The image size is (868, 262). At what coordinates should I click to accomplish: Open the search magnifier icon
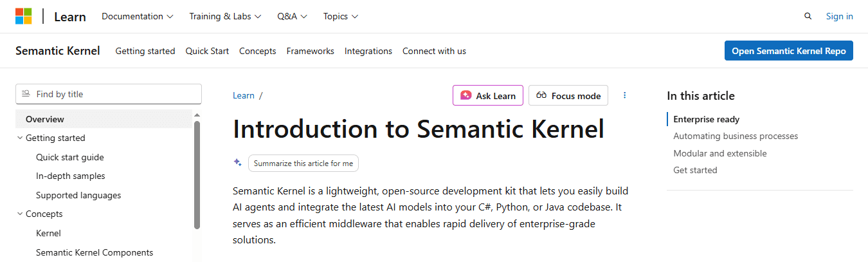pyautogui.click(x=808, y=17)
